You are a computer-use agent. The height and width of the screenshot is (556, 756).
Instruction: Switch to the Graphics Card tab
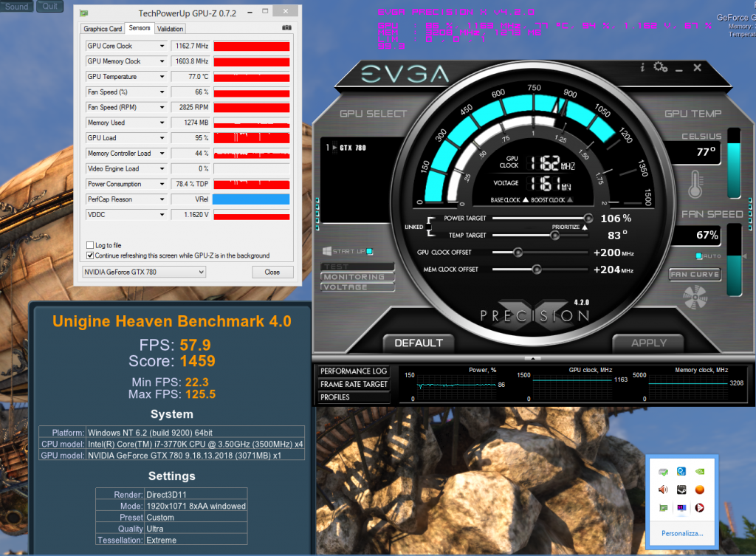pos(103,29)
